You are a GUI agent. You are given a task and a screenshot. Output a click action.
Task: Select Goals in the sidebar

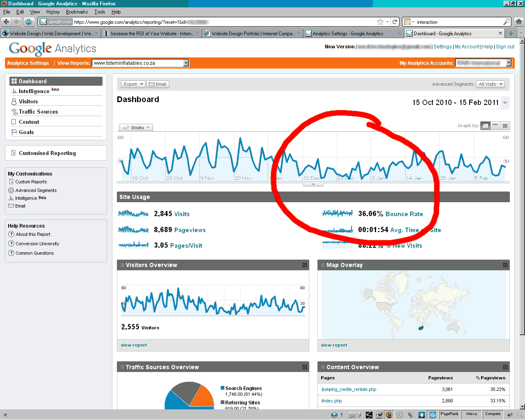26,132
